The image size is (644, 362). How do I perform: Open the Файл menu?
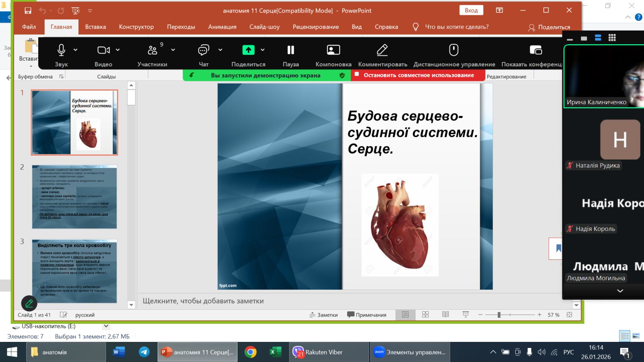click(29, 27)
